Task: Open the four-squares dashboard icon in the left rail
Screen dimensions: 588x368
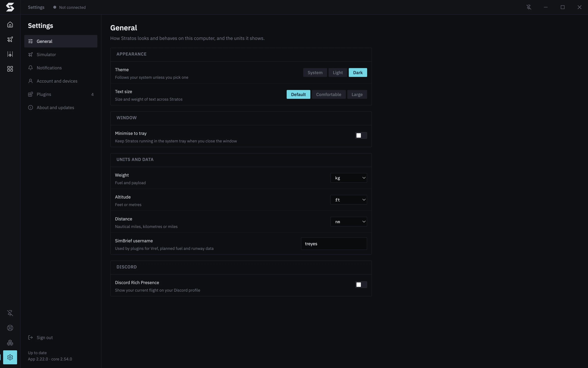Action: [x=10, y=69]
